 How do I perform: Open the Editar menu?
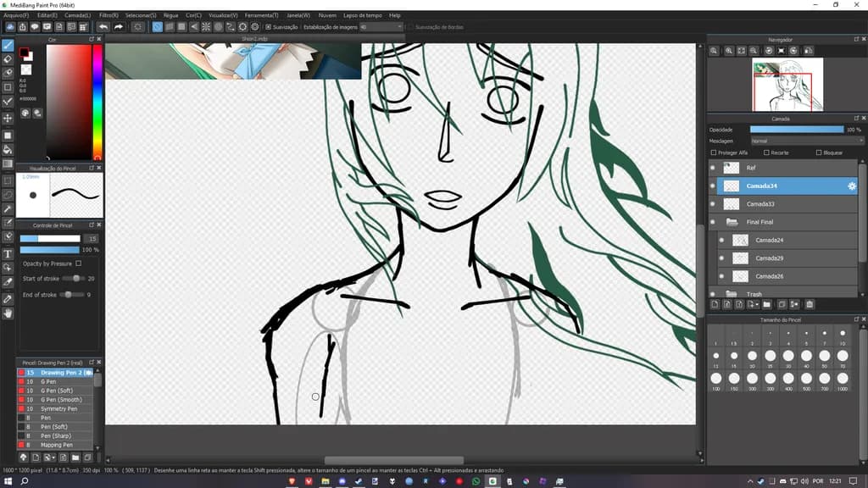(x=47, y=15)
